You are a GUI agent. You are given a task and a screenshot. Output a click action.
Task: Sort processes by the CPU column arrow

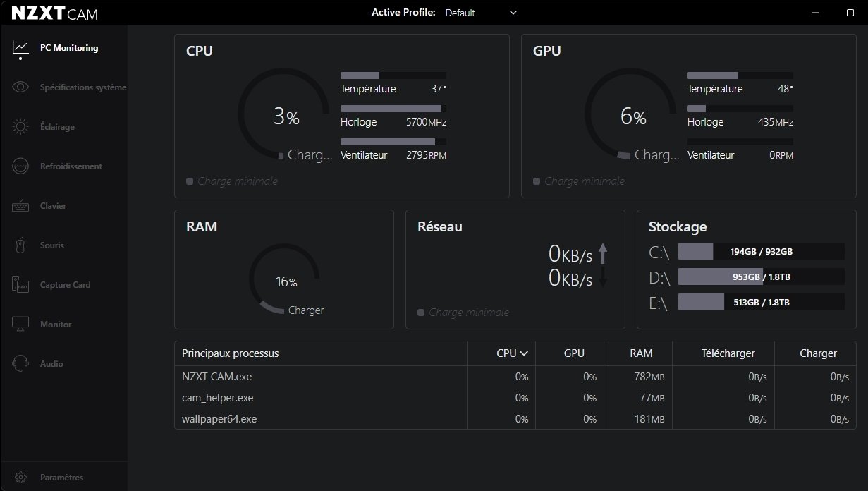[524, 353]
